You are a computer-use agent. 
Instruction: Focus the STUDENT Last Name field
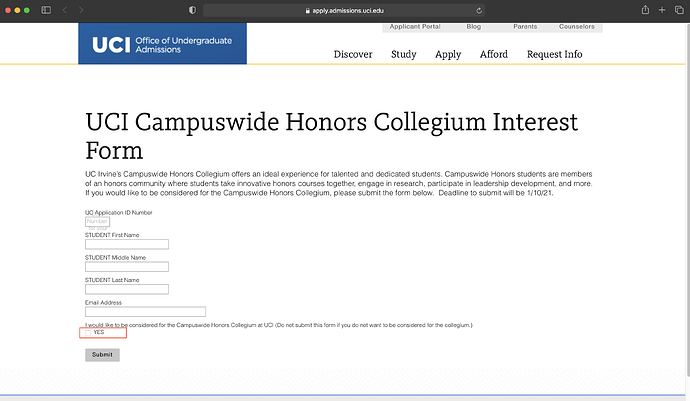coord(127,289)
